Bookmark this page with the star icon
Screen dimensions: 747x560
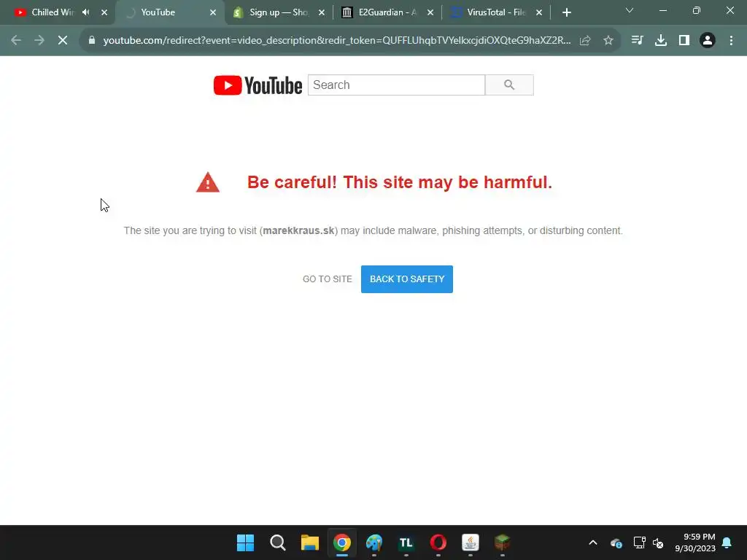click(608, 41)
